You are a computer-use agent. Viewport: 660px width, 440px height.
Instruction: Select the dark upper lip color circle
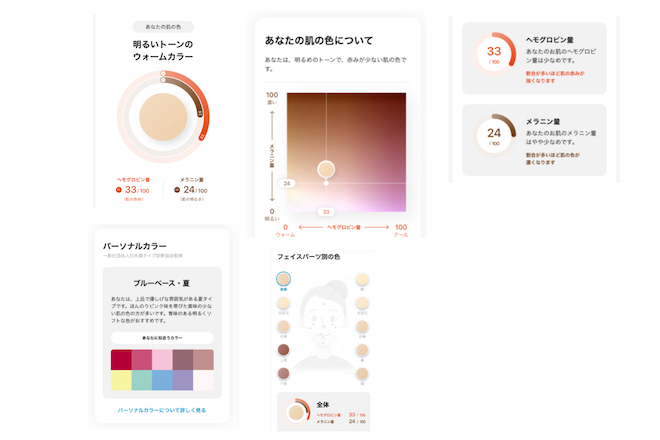point(283,349)
